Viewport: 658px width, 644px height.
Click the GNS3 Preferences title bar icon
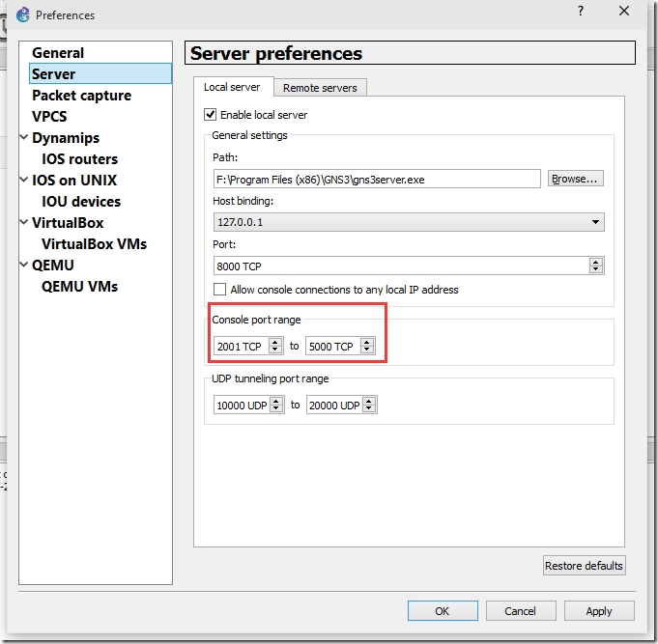coord(23,15)
